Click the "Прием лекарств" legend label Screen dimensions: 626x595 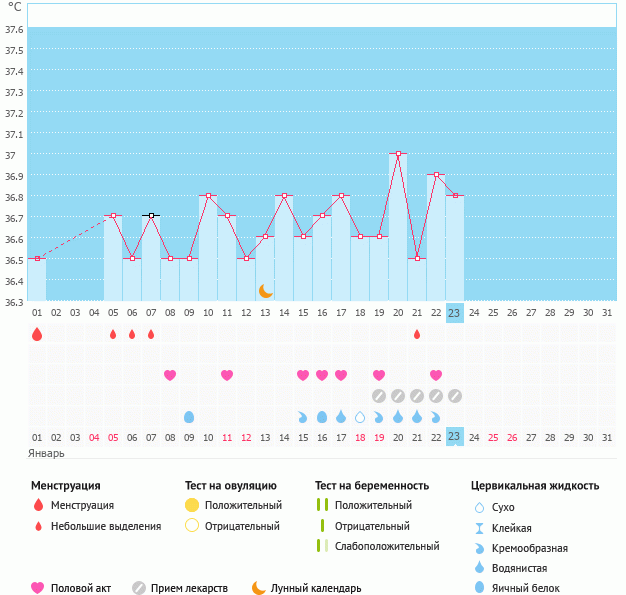[x=189, y=588]
